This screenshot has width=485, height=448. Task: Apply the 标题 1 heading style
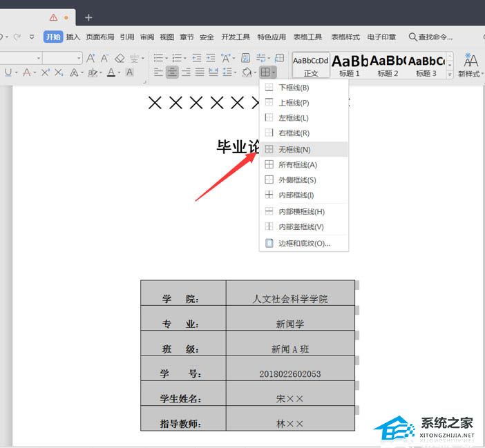pyautogui.click(x=350, y=65)
